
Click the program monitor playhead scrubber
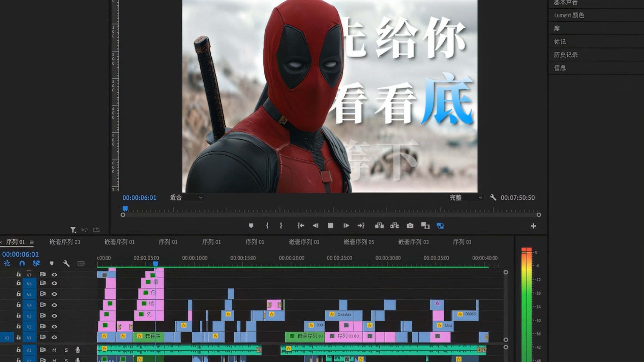point(125,209)
